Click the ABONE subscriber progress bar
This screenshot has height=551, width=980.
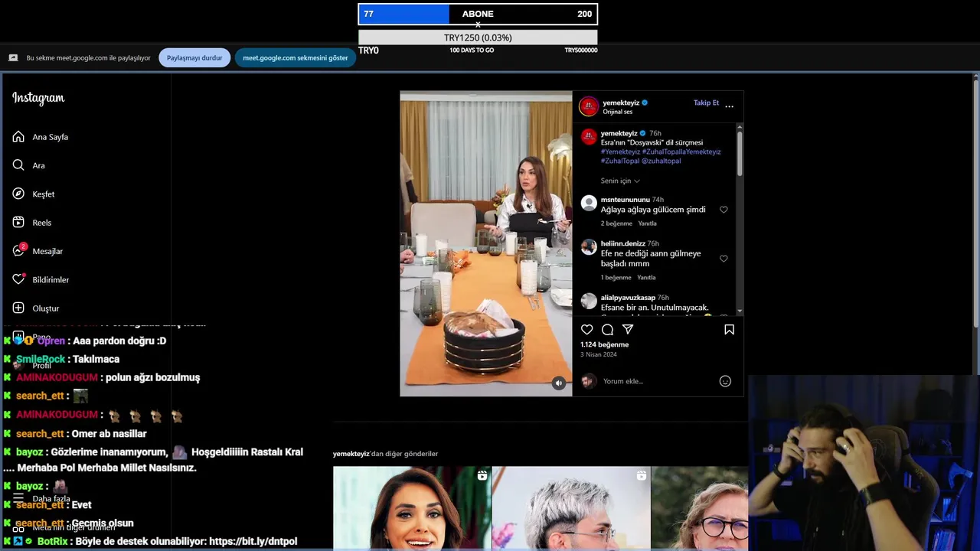pos(478,14)
